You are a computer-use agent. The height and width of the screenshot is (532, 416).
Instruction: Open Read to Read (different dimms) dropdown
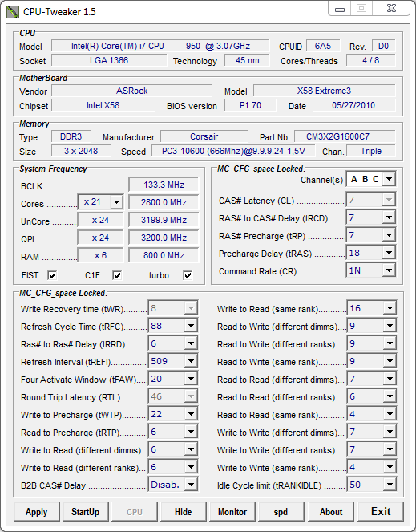coord(390,379)
